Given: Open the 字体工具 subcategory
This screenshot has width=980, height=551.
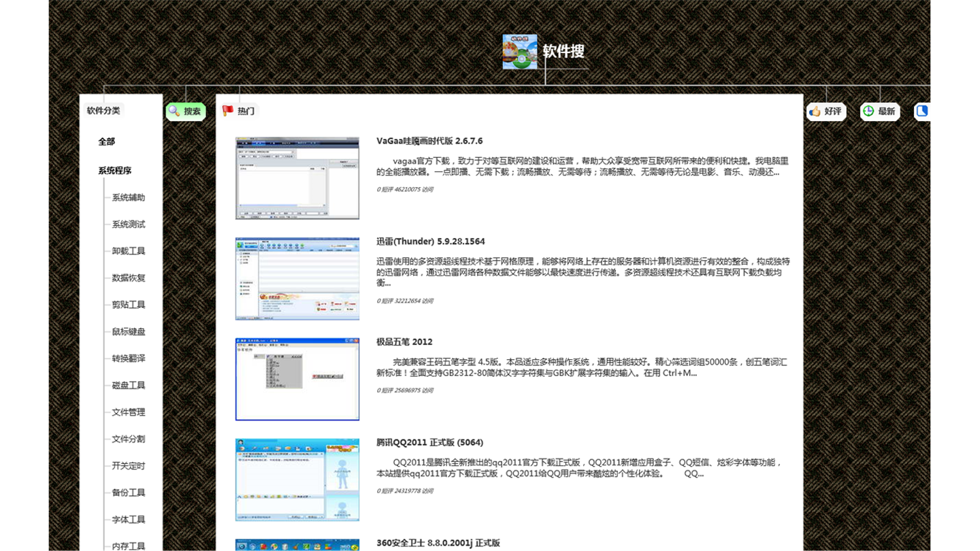Looking at the screenshot, I should pos(129,520).
